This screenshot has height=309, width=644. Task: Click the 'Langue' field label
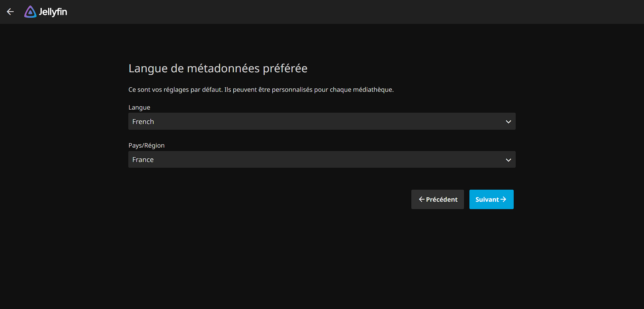click(x=139, y=108)
